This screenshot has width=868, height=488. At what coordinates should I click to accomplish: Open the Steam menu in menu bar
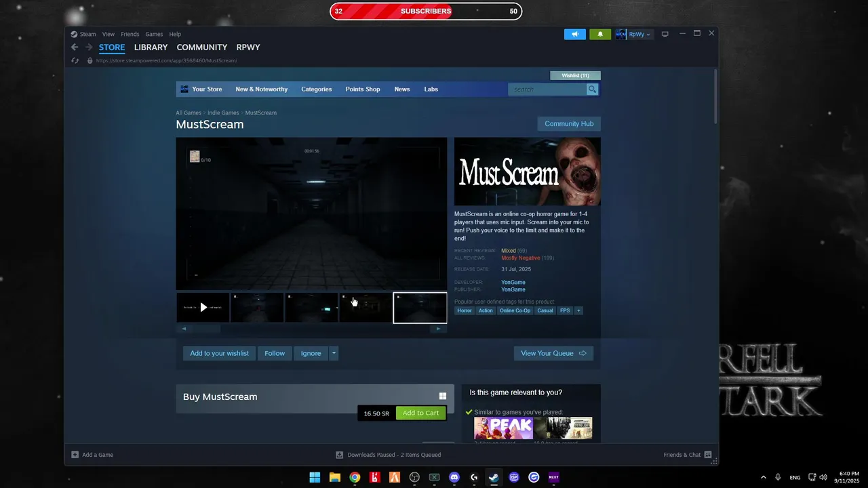pos(87,34)
